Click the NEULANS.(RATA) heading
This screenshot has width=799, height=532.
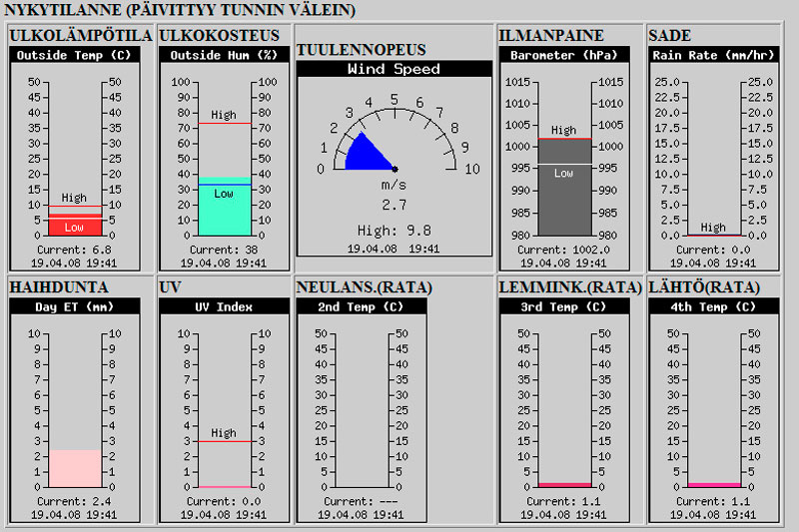pos(365,287)
